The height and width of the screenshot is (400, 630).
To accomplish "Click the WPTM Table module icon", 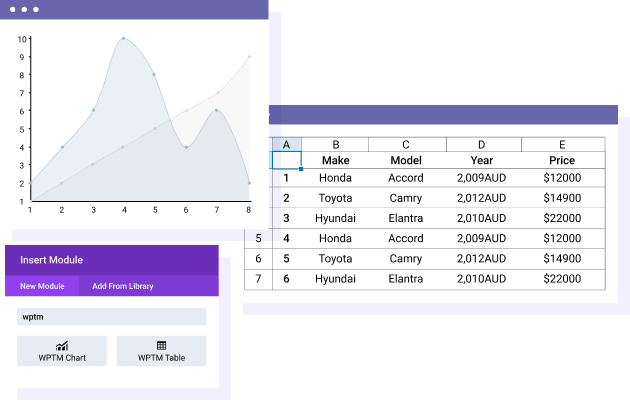I will [161, 345].
